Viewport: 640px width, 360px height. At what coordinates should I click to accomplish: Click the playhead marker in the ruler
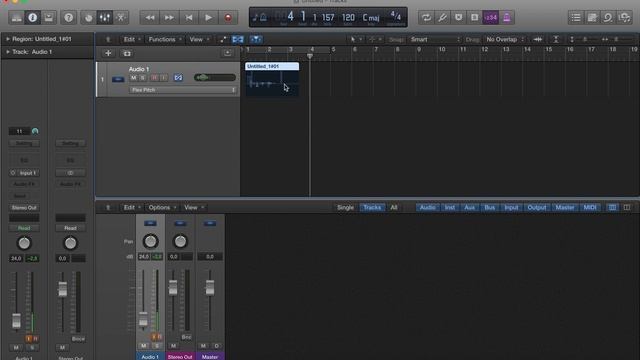[x=310, y=56]
